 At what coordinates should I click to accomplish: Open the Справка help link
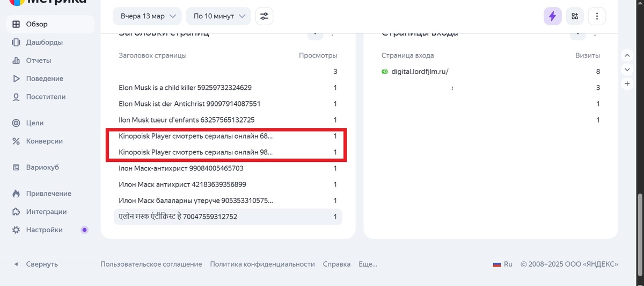(336, 264)
